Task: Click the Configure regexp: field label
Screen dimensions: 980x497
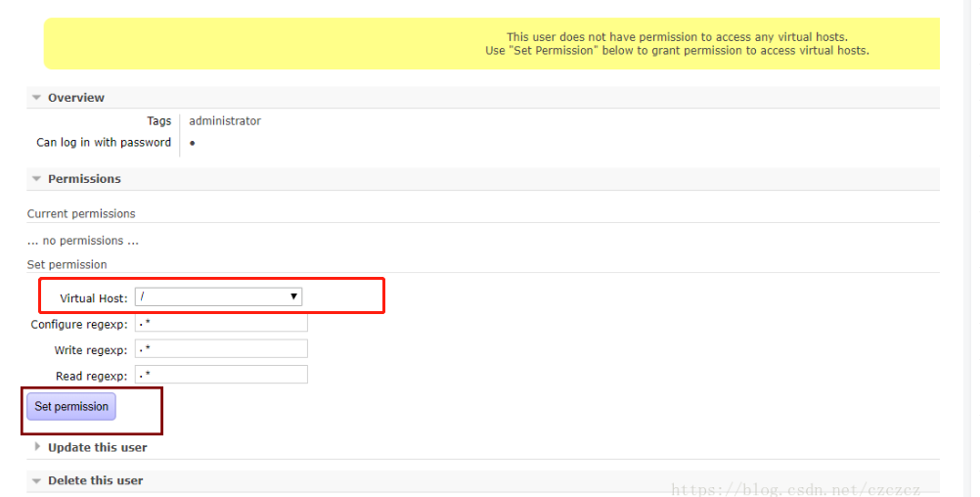Action: point(79,325)
